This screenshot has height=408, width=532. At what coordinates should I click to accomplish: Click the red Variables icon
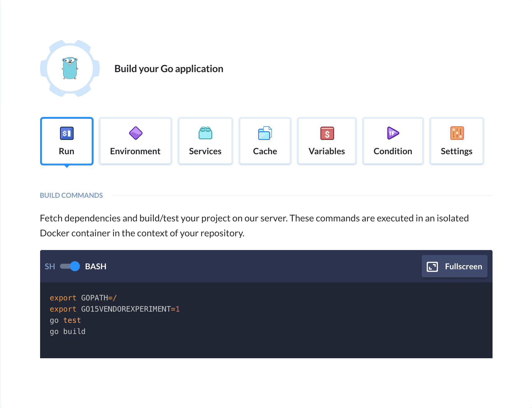tap(327, 133)
